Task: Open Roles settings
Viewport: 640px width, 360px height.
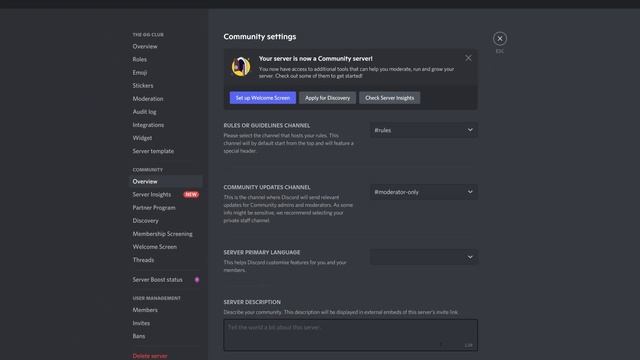Action: (x=140, y=59)
